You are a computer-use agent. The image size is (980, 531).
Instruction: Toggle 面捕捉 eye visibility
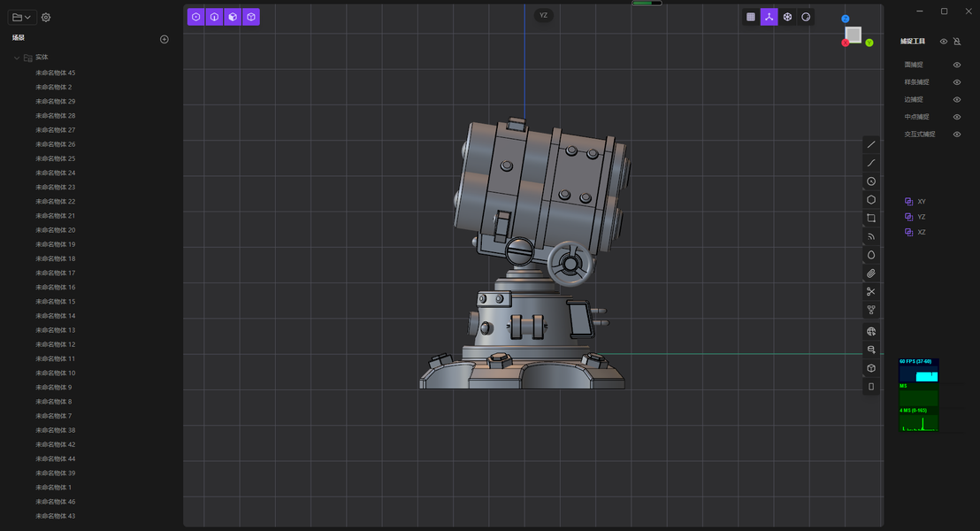(x=957, y=65)
